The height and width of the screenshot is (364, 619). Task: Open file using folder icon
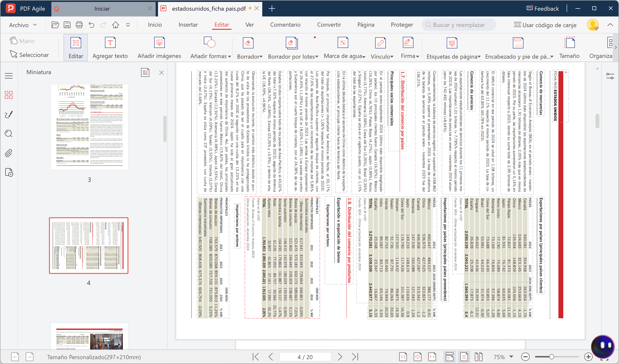coord(55,25)
